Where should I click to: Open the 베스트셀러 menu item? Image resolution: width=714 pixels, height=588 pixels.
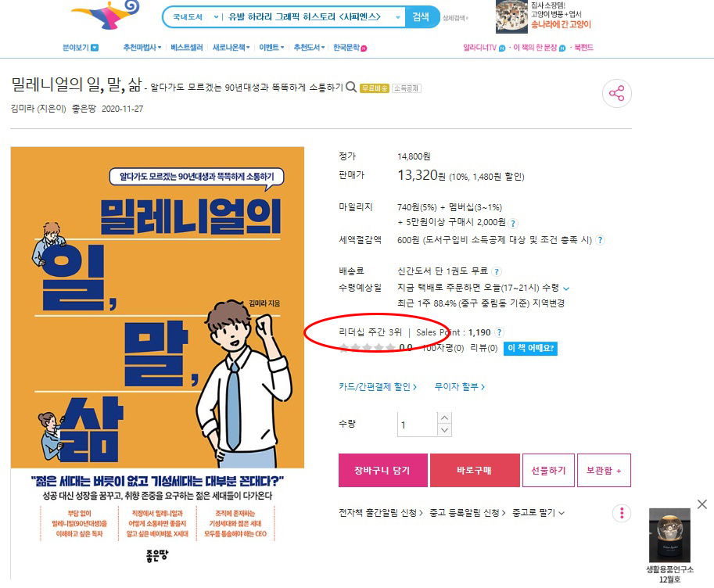pyautogui.click(x=187, y=48)
